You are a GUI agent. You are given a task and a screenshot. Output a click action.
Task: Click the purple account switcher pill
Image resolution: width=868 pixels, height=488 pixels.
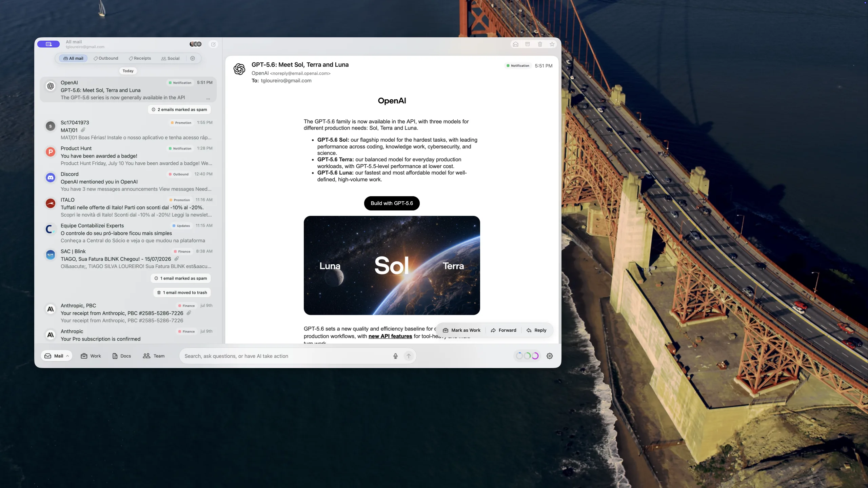pyautogui.click(x=48, y=44)
